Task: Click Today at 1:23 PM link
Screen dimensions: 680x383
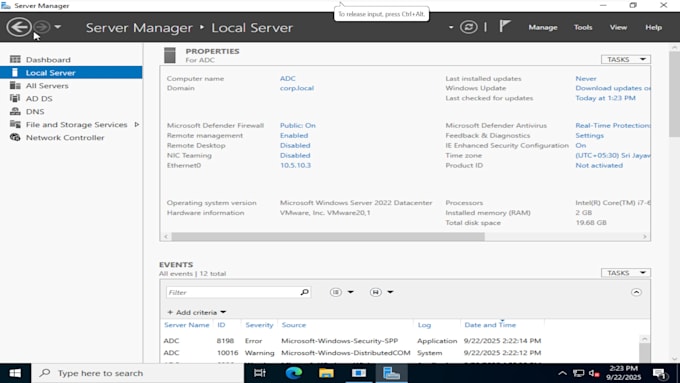Action: click(x=605, y=98)
